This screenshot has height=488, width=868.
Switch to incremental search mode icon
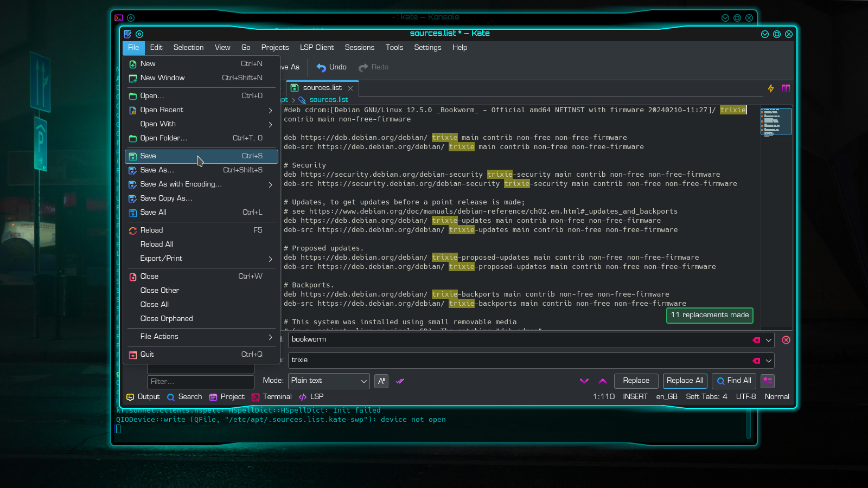(x=768, y=381)
